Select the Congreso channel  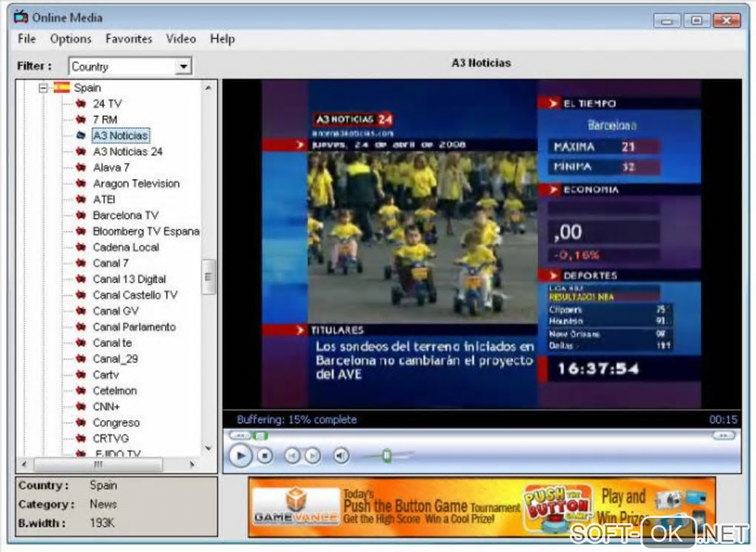[x=116, y=422]
